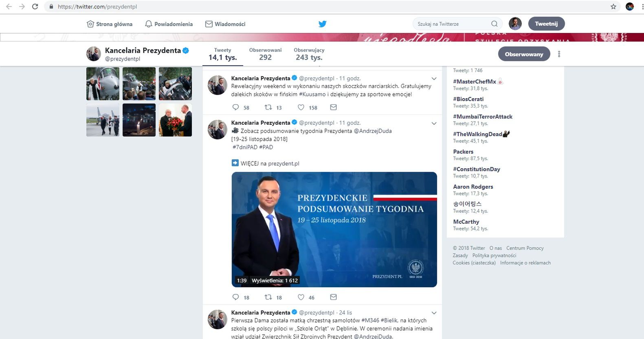Open the Informacje o reklamach footer link
644x339 pixels.
(525, 263)
